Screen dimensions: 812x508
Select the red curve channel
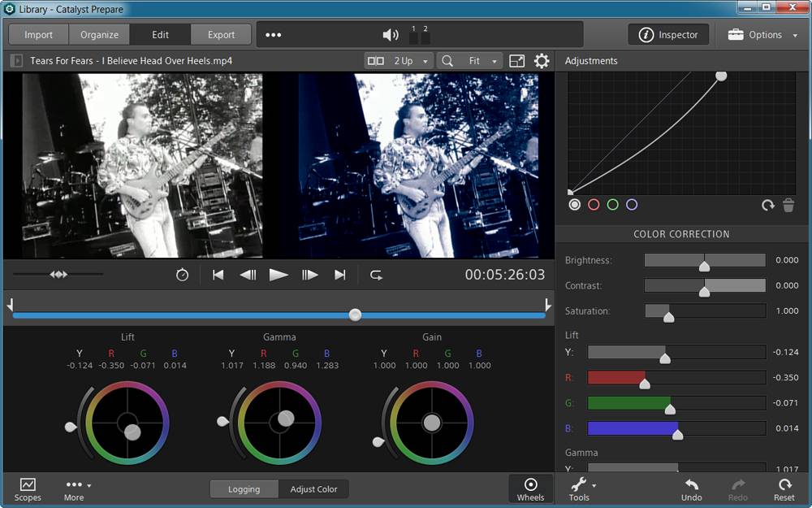[594, 204]
